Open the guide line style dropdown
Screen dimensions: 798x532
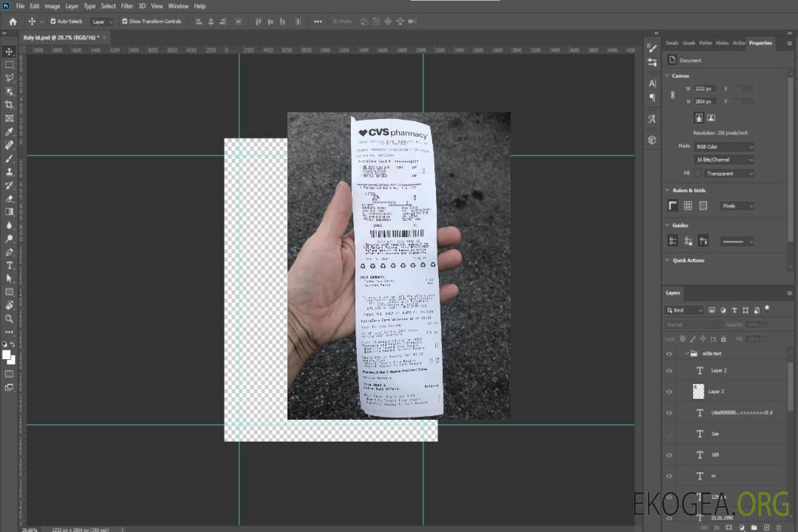click(737, 242)
